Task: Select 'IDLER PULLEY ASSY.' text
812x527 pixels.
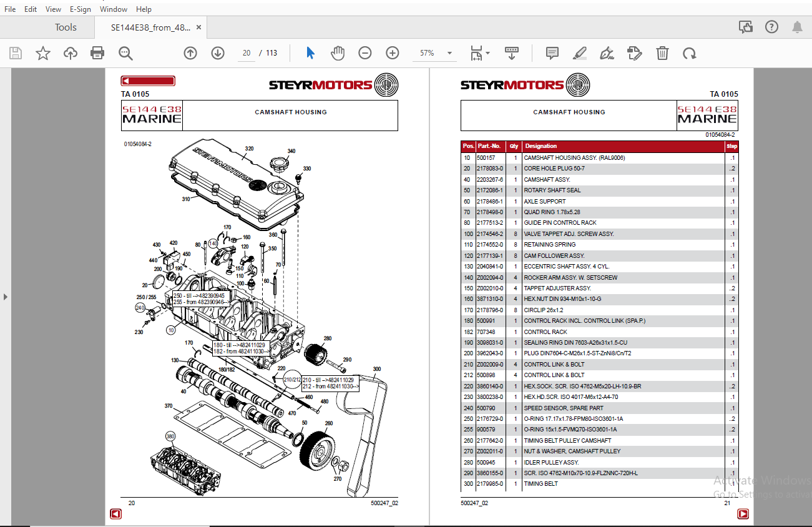Action: (551, 463)
